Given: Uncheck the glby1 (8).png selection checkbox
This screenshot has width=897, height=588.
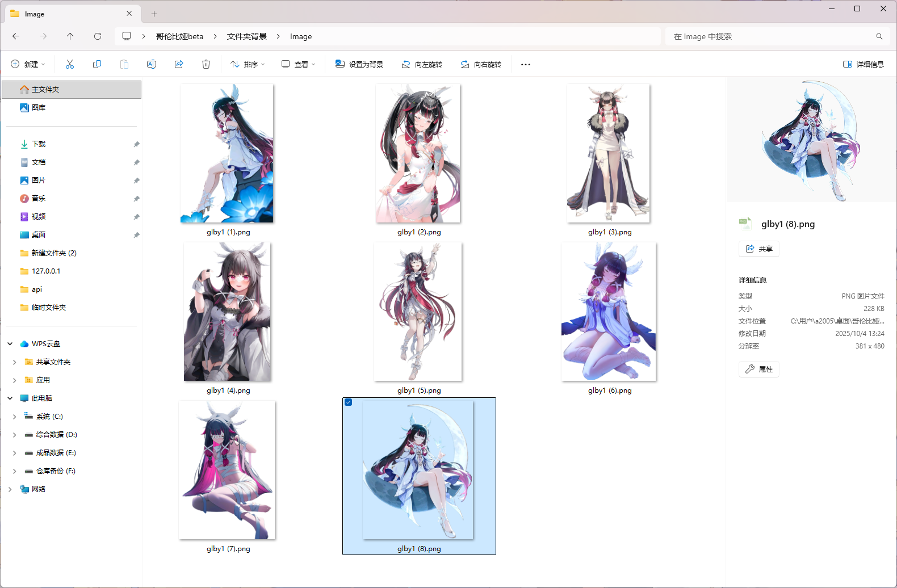Looking at the screenshot, I should point(349,402).
